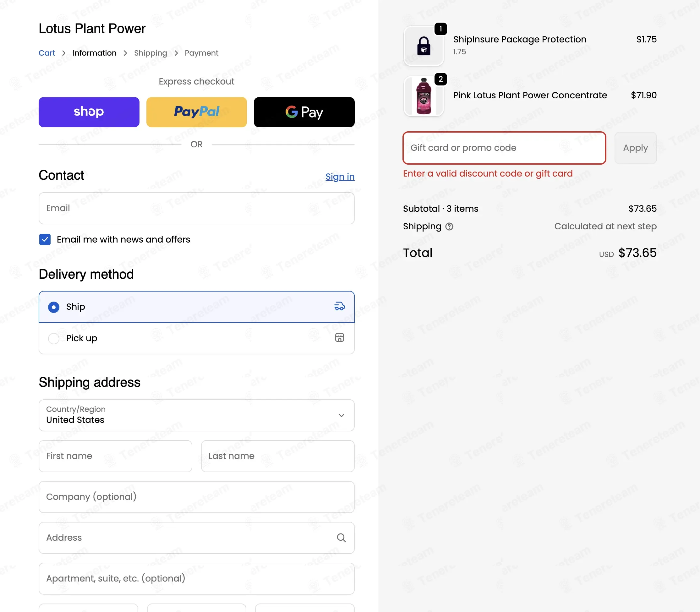Image resolution: width=700 pixels, height=612 pixels.
Task: Open the Country/Region dropdown
Action: (x=196, y=415)
